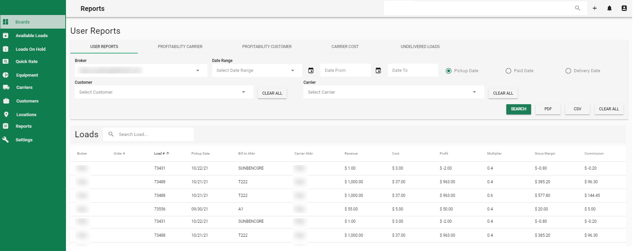Open the Select Carrier dropdown
The width and height of the screenshot is (644, 251).
[394, 92]
